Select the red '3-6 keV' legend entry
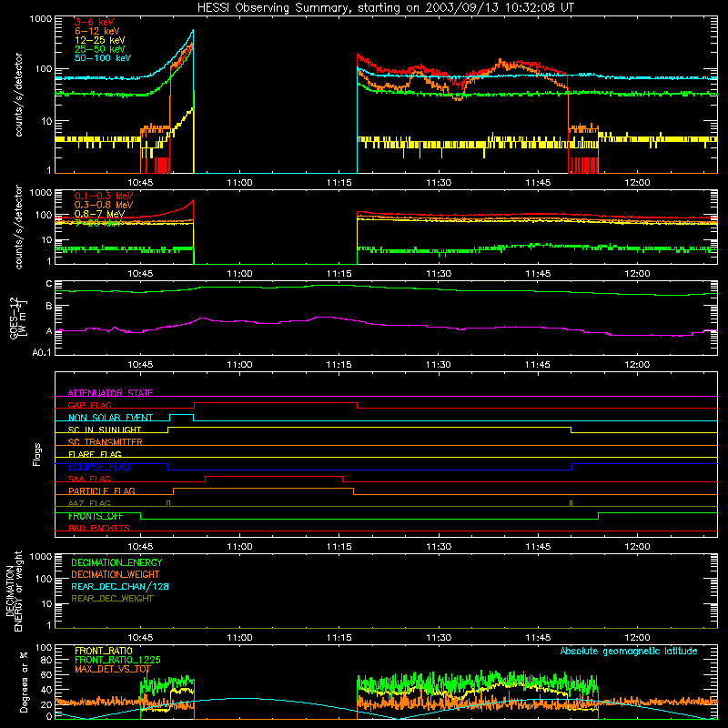This screenshot has height=728, width=728. [x=94, y=22]
